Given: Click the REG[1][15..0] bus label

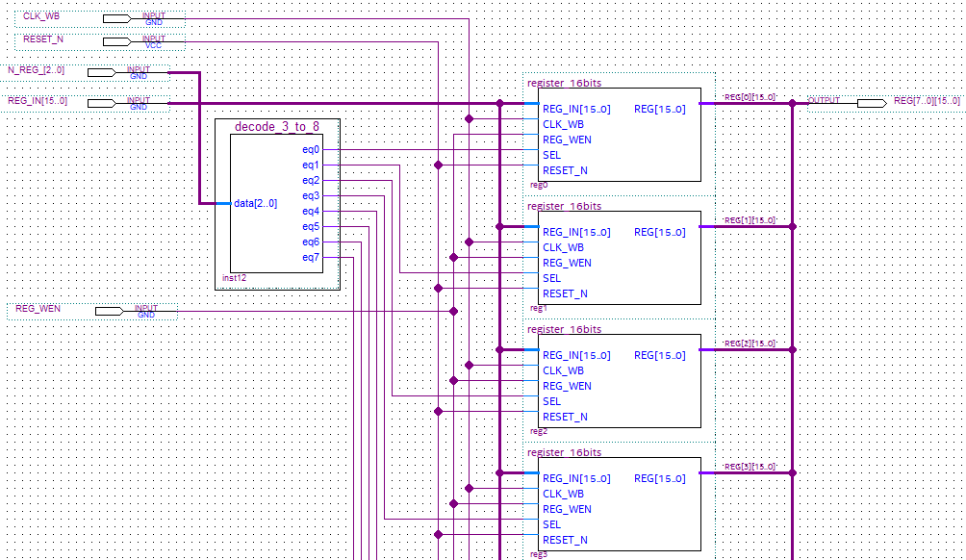Looking at the screenshot, I should point(750,220).
